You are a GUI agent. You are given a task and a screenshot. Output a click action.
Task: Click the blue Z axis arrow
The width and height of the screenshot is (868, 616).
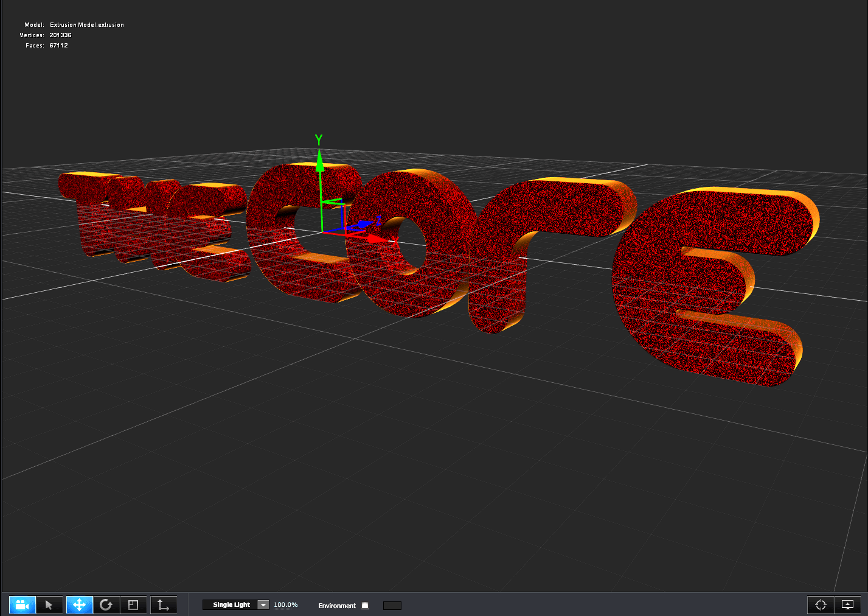click(366, 224)
